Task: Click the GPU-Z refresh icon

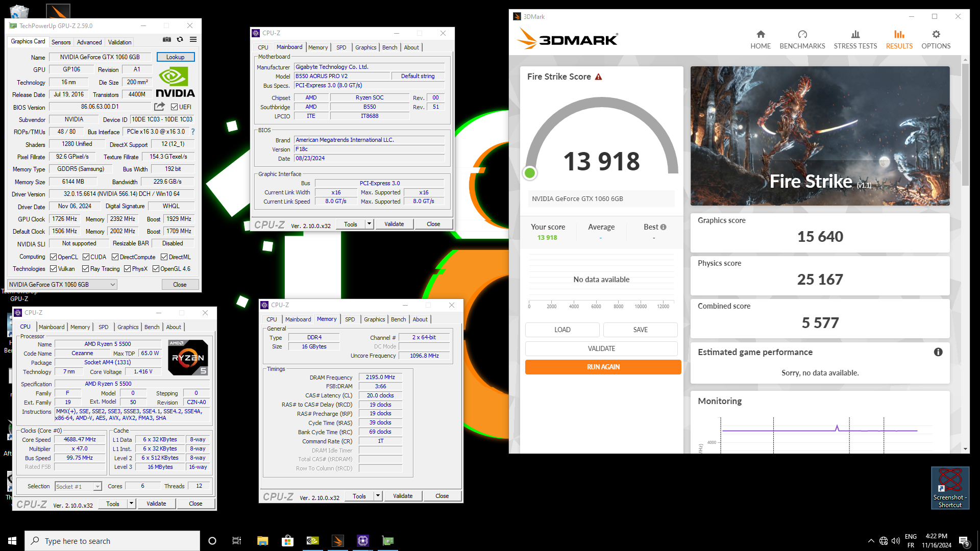Action: click(x=180, y=39)
